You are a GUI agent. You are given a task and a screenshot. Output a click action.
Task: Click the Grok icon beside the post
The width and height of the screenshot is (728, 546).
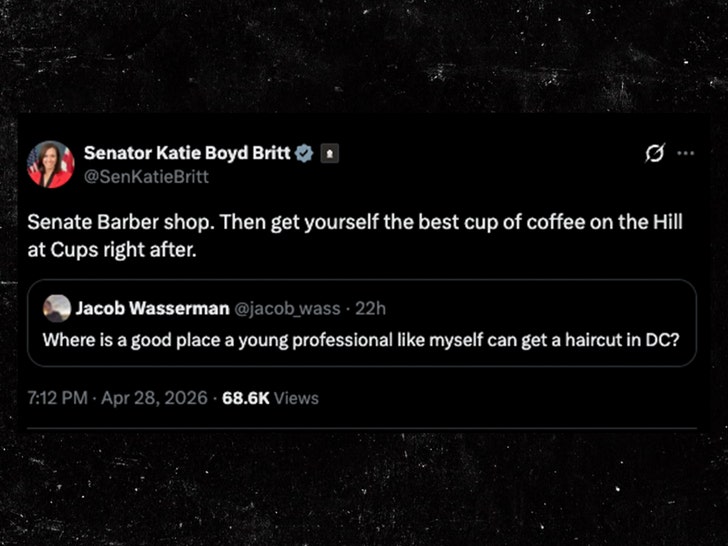pyautogui.click(x=657, y=154)
